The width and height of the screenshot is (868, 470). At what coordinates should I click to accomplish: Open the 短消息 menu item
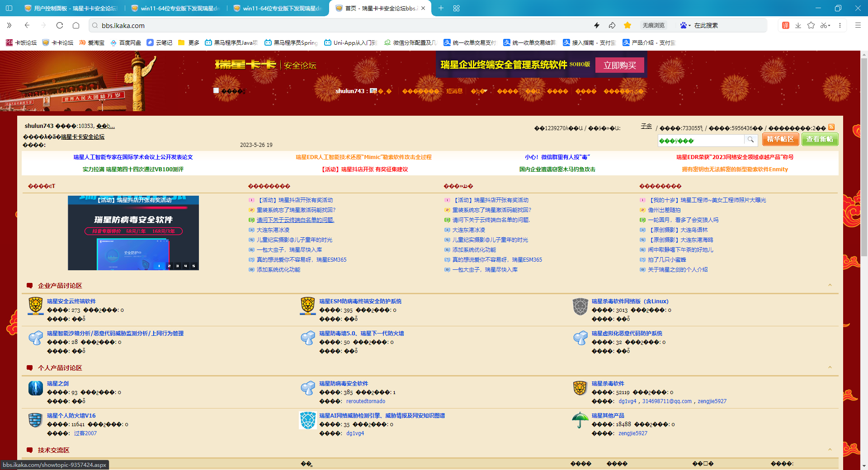point(454,91)
